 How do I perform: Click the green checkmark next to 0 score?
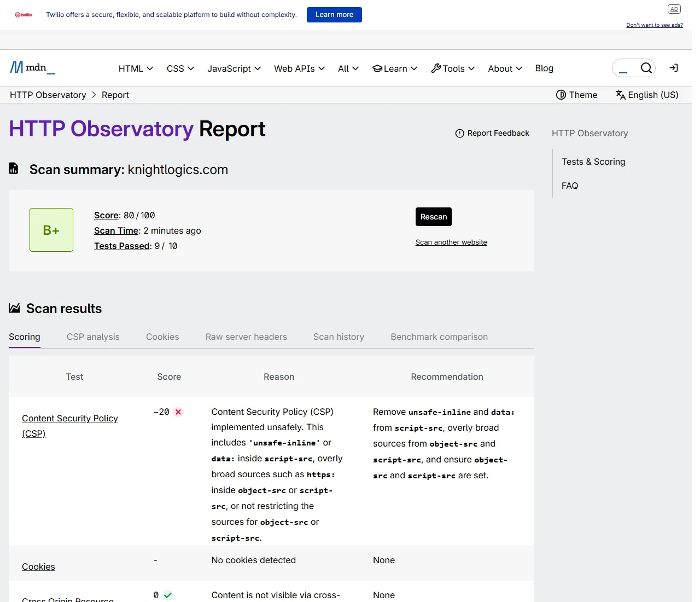pos(168,595)
